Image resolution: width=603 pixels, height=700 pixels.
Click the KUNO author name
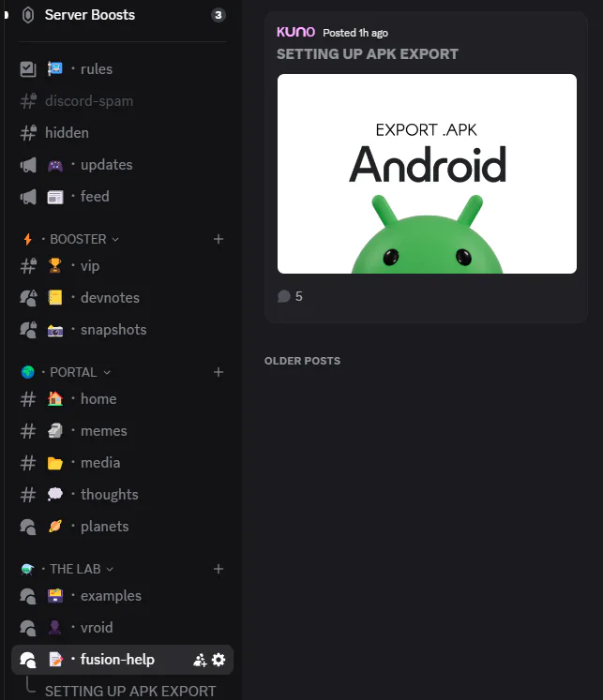(x=295, y=32)
